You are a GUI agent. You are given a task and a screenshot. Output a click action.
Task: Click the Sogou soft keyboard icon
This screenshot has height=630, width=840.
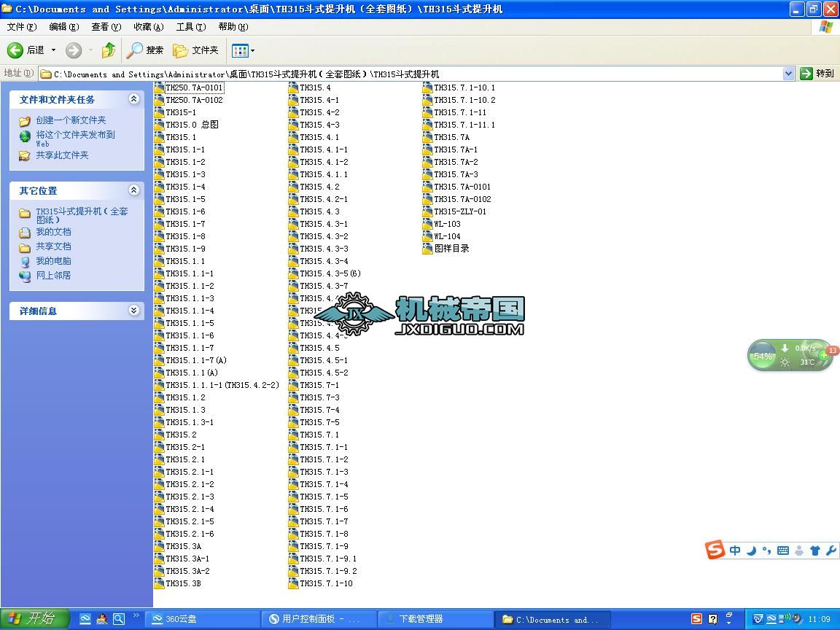pos(782,551)
